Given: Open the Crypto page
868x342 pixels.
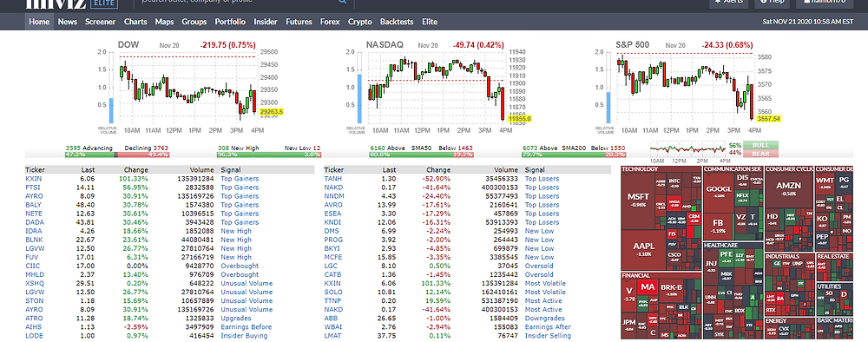Looking at the screenshot, I should pyautogui.click(x=360, y=22).
